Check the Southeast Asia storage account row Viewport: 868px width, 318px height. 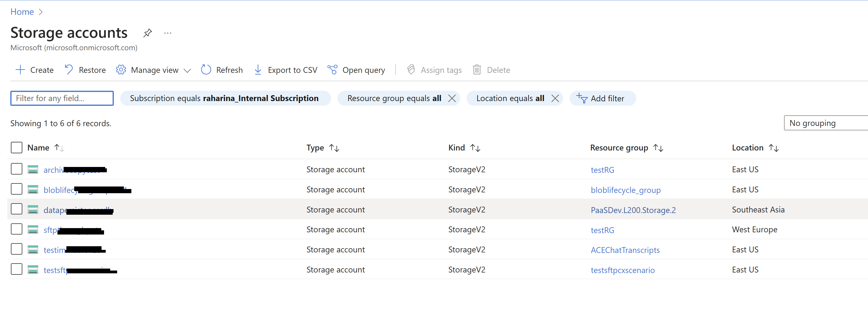click(16, 209)
